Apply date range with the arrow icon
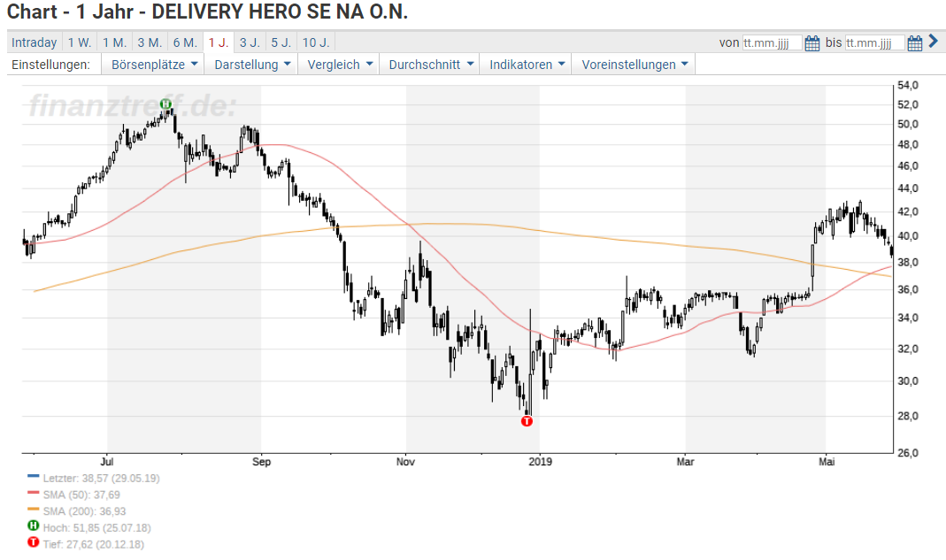The image size is (946, 560). [934, 41]
